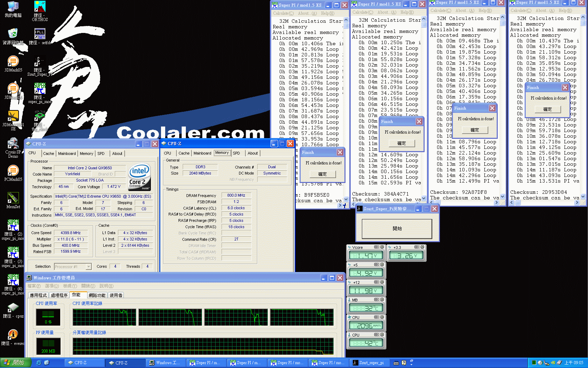Click the CPU 使用率 0 % gauge
588x368 pixels.
pyautogui.click(x=48, y=317)
